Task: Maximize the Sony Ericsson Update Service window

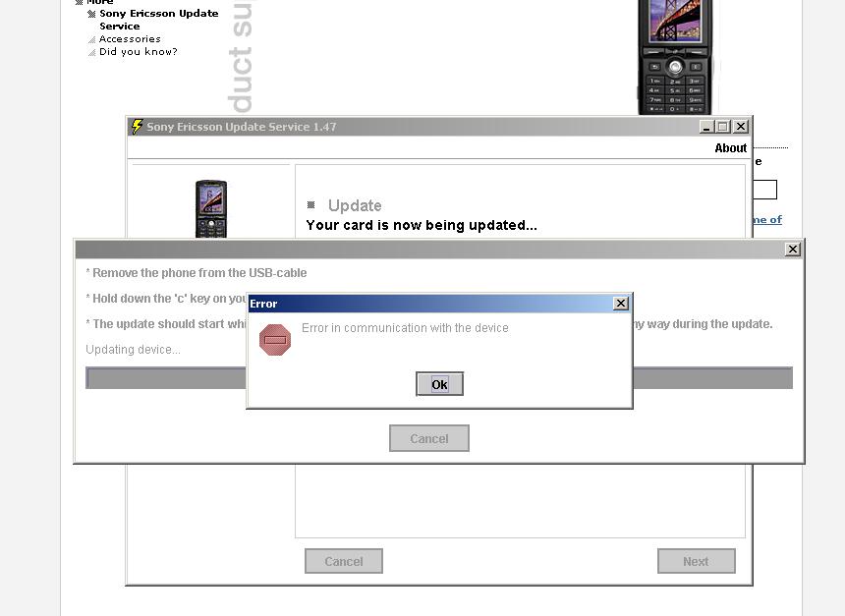Action: 723,127
